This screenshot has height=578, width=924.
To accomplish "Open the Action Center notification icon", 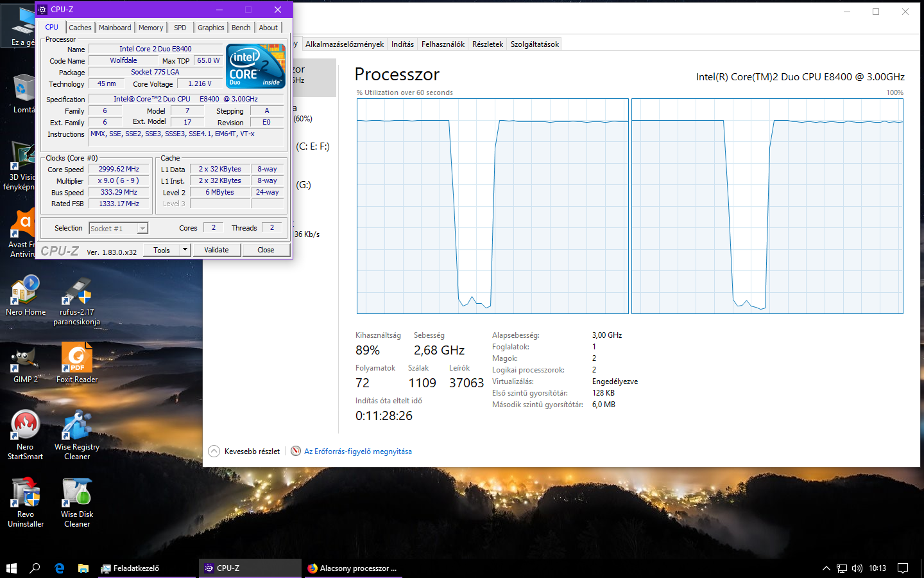I will (903, 568).
